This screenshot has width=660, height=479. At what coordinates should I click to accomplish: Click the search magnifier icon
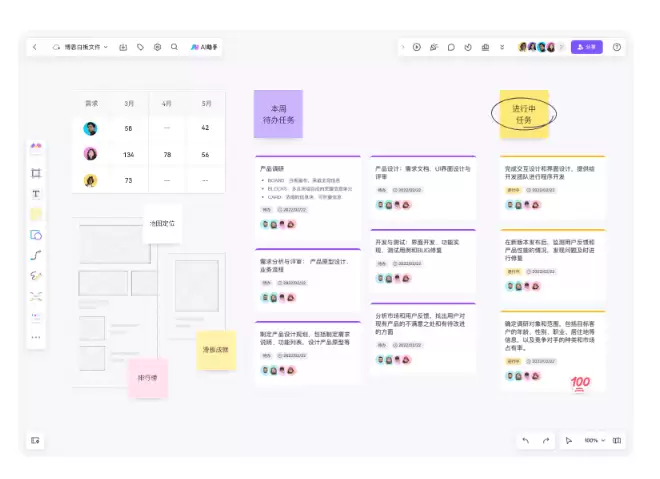coord(174,47)
